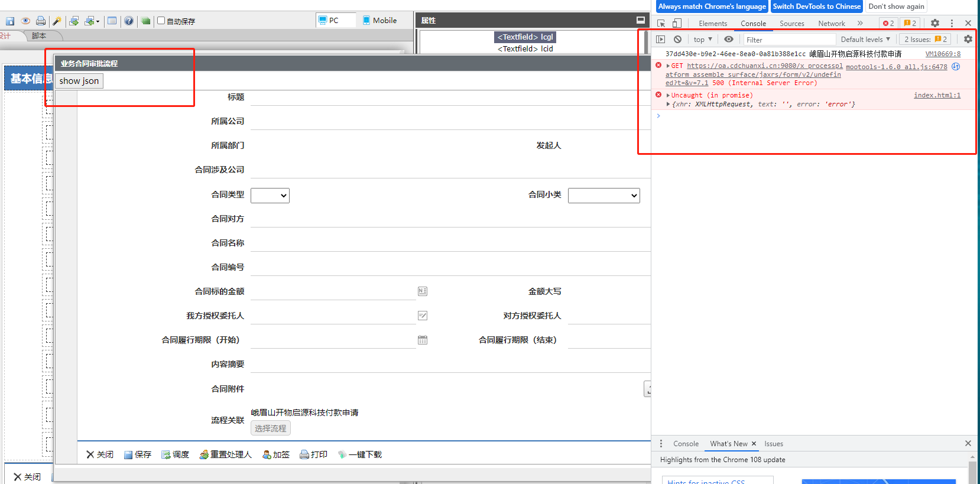Image resolution: width=980 pixels, height=484 pixels.
Task: Open the Default levels dropdown
Action: tap(865, 40)
